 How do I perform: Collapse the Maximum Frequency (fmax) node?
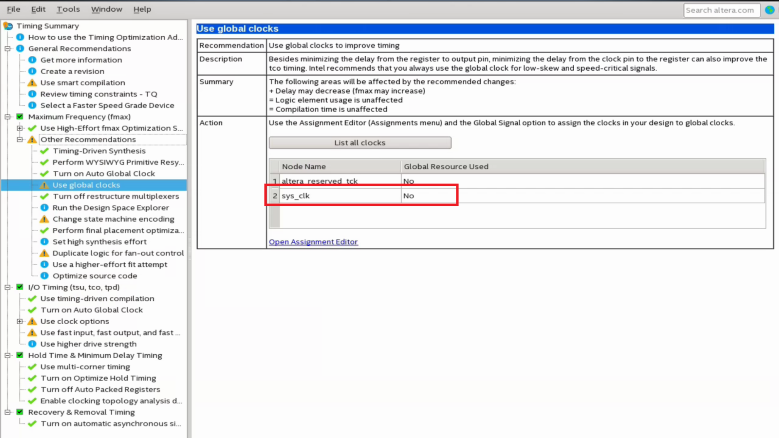point(8,117)
